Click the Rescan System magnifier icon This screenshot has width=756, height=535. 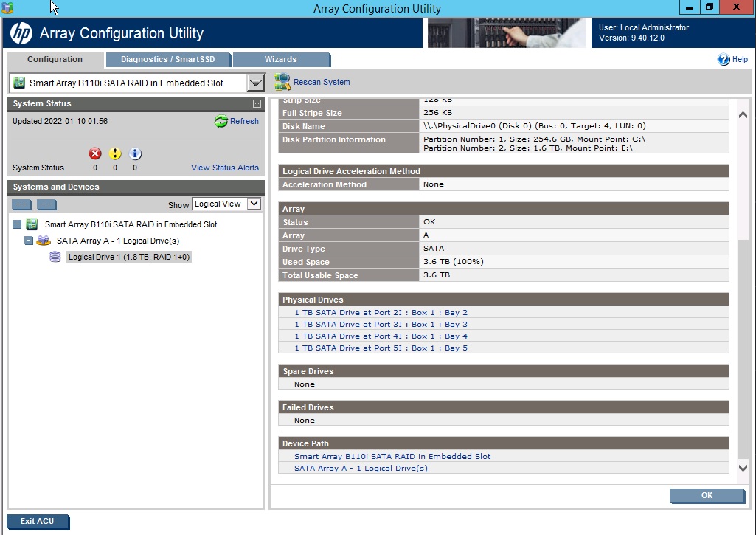point(282,82)
